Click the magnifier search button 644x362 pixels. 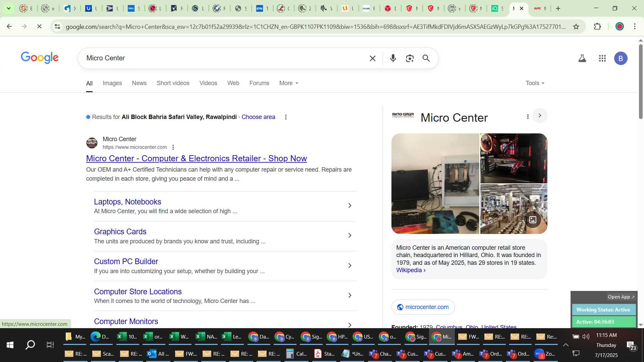426,58
